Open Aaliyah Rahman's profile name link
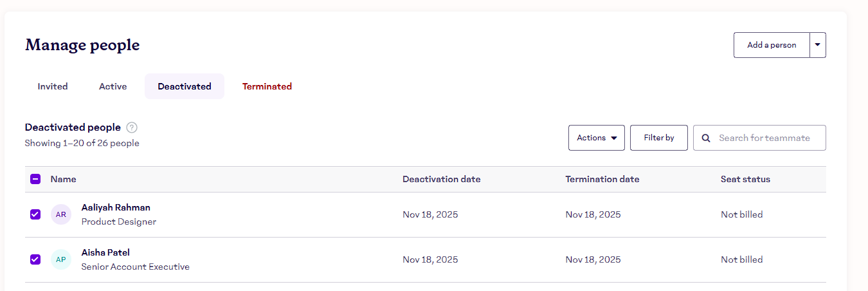 click(116, 207)
